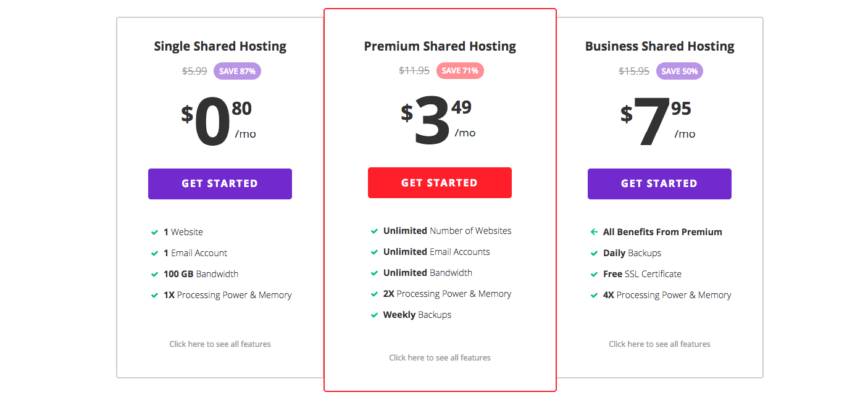Click checkmark next to 100 GB Bandwidth

tap(155, 275)
